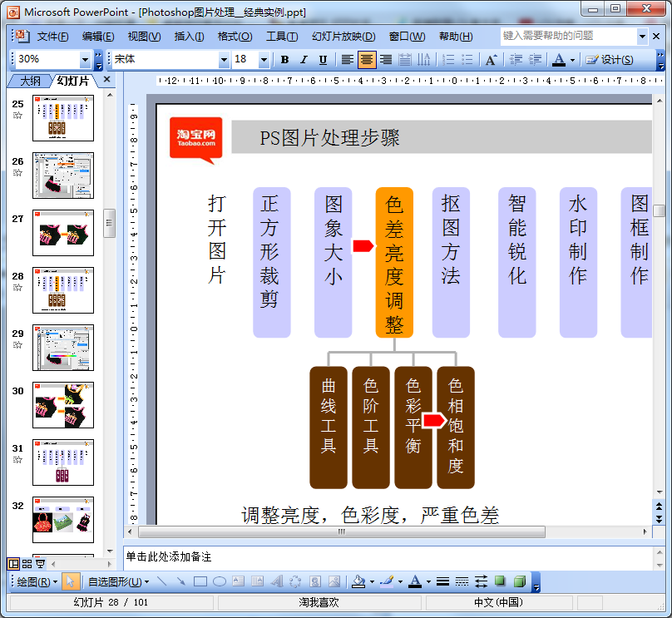Click the center align icon
Image resolution: width=672 pixels, height=618 pixels.
367,60
